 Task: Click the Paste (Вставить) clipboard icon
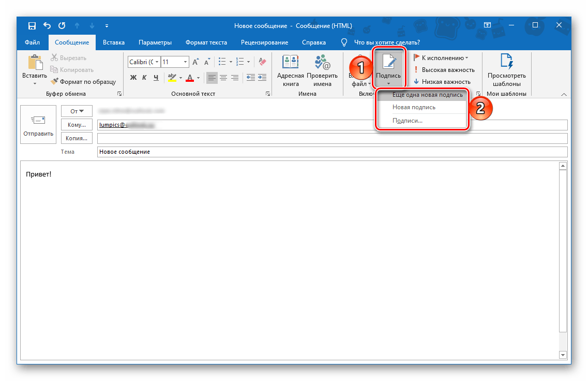pos(35,62)
